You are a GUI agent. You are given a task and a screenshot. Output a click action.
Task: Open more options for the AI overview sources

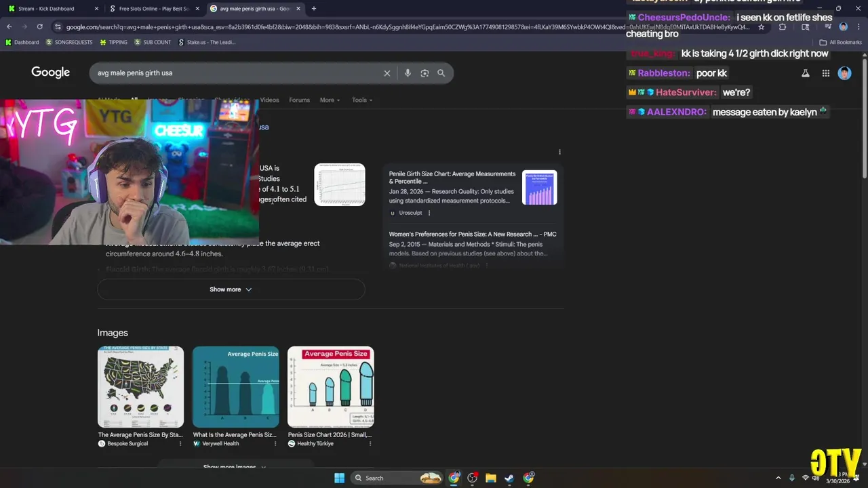559,152
